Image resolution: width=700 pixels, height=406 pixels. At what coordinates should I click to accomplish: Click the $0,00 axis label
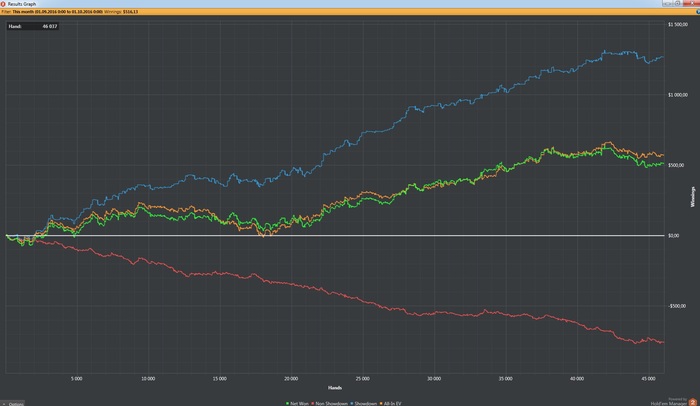(x=674, y=235)
